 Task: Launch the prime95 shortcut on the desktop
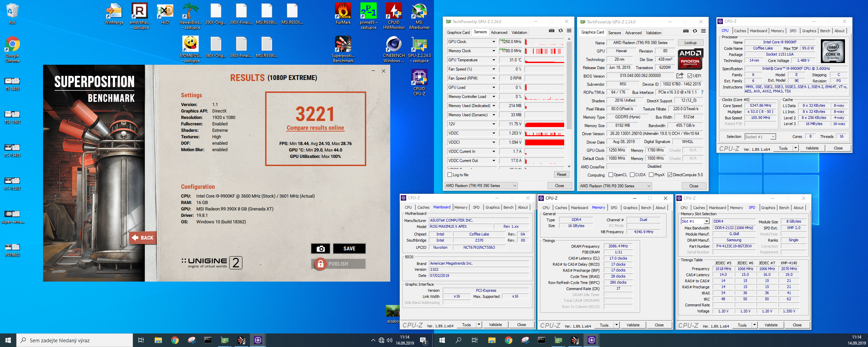pyautogui.click(x=369, y=16)
